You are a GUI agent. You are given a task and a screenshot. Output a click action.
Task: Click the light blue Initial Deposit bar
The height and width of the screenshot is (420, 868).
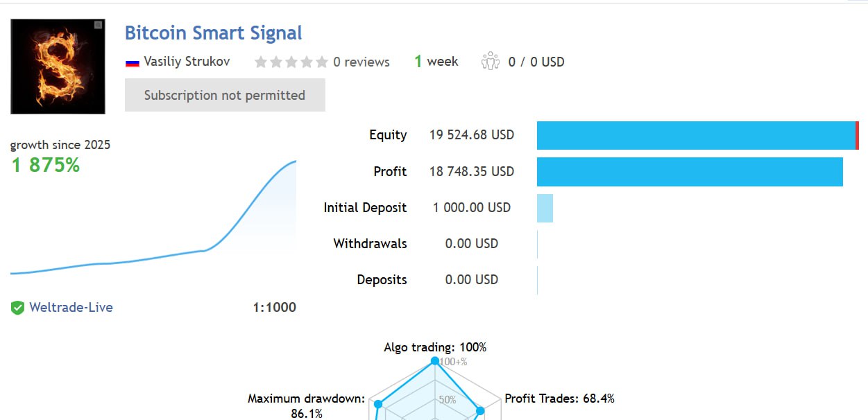click(545, 208)
